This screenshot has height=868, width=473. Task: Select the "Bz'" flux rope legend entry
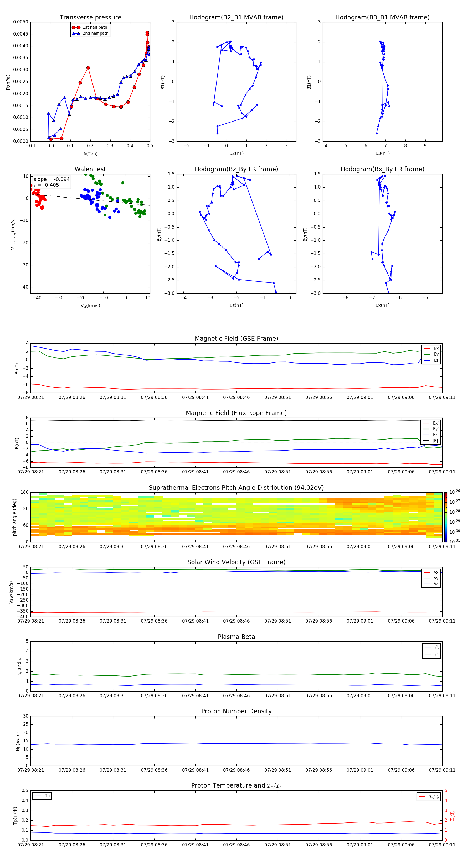(x=431, y=435)
